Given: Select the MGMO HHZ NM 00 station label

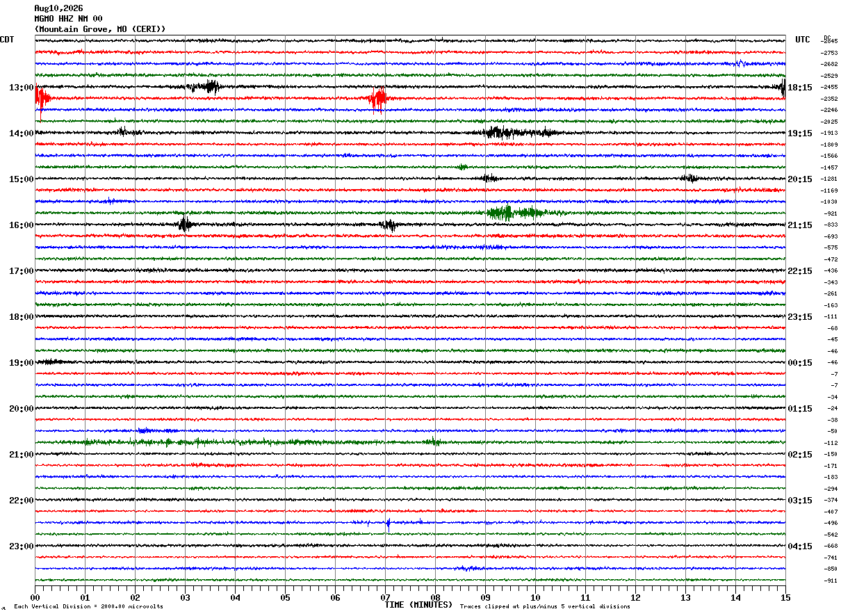Looking at the screenshot, I should pos(68,19).
